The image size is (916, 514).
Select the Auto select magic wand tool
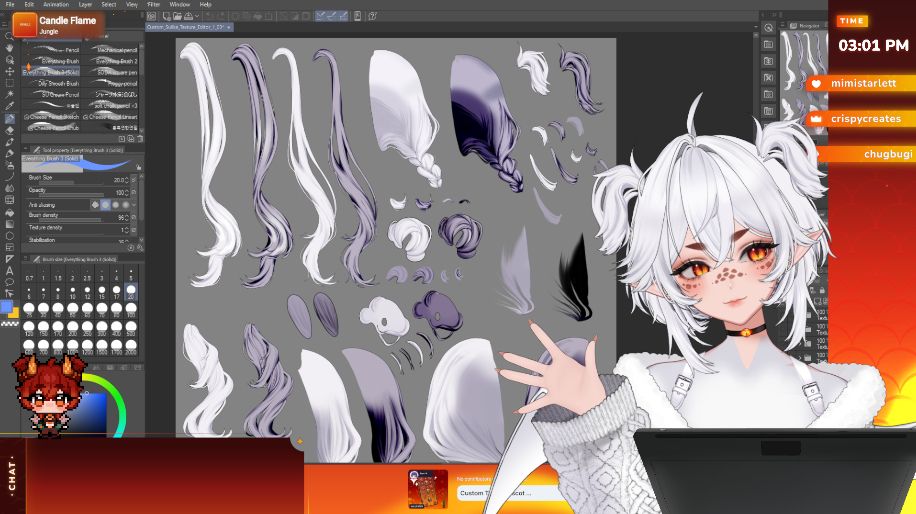point(9,94)
